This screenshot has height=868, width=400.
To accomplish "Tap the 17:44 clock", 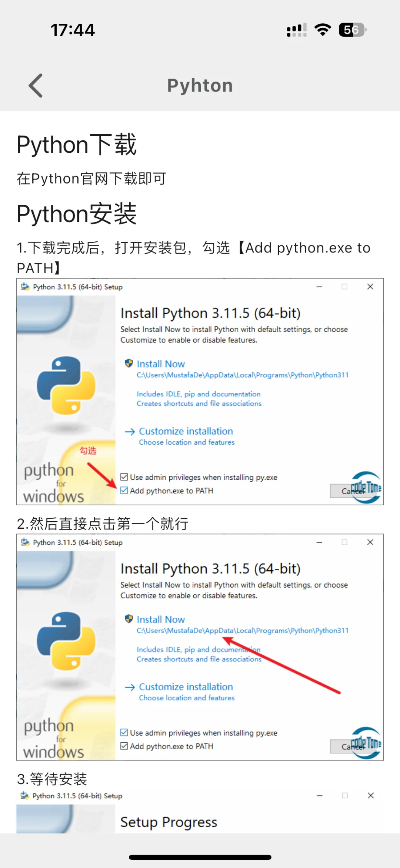I will coord(73,30).
